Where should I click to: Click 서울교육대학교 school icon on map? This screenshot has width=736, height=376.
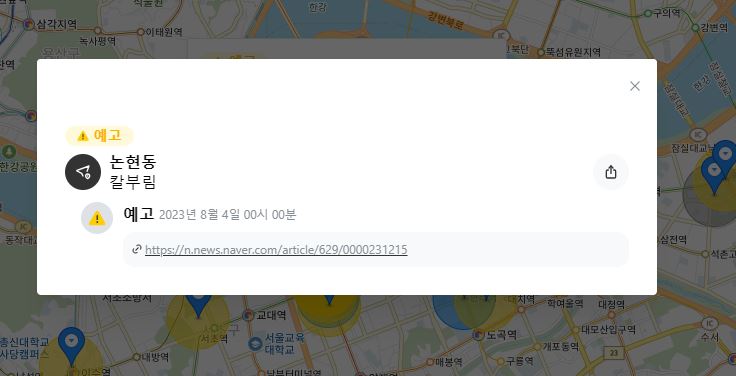(255, 344)
